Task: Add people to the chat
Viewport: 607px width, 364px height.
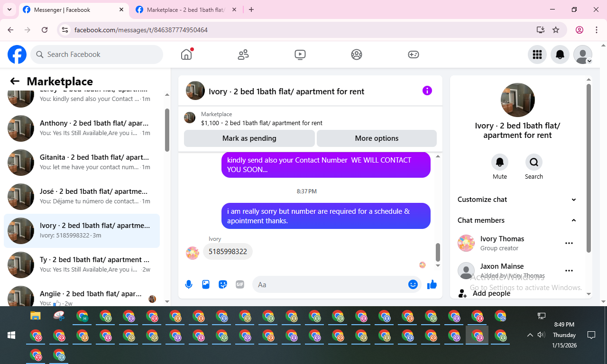Action: pos(518,293)
